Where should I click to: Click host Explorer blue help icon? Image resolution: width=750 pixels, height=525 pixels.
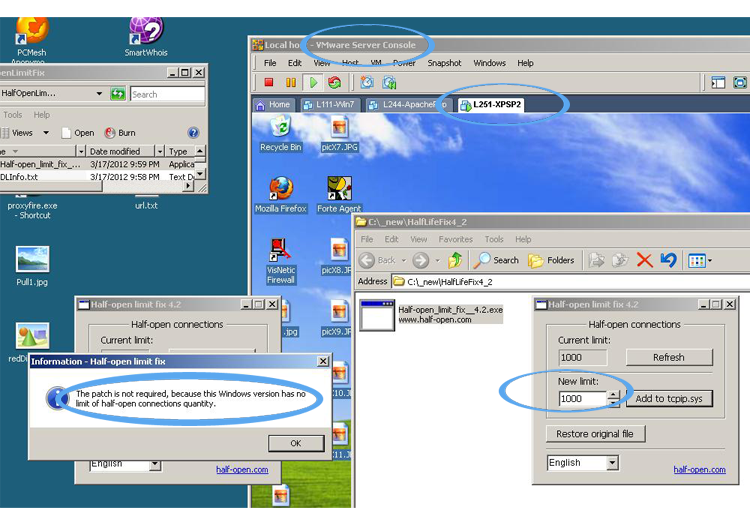point(193,133)
